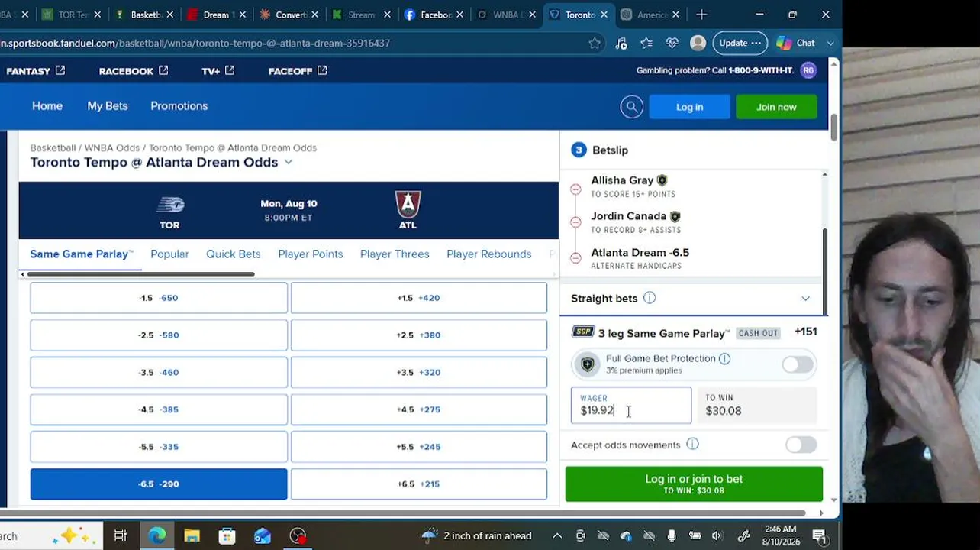Open the OBS recording app on taskbar
Viewport: 980px width, 550px height.
point(298,535)
